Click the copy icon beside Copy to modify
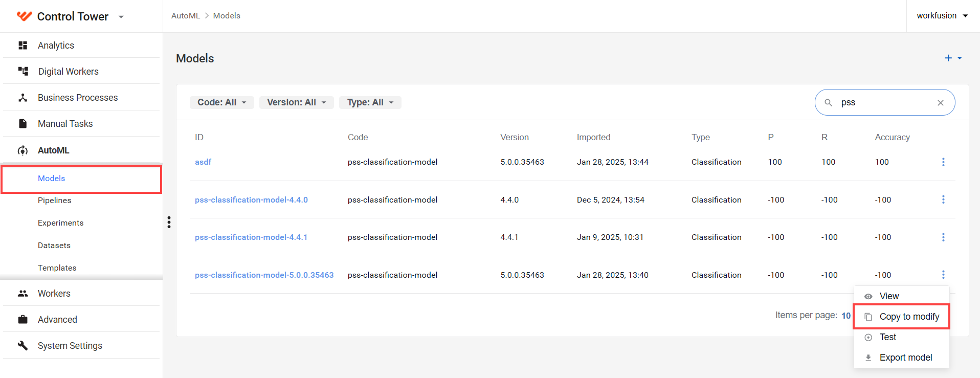Screen dimensions: 980x378 coord(868,317)
